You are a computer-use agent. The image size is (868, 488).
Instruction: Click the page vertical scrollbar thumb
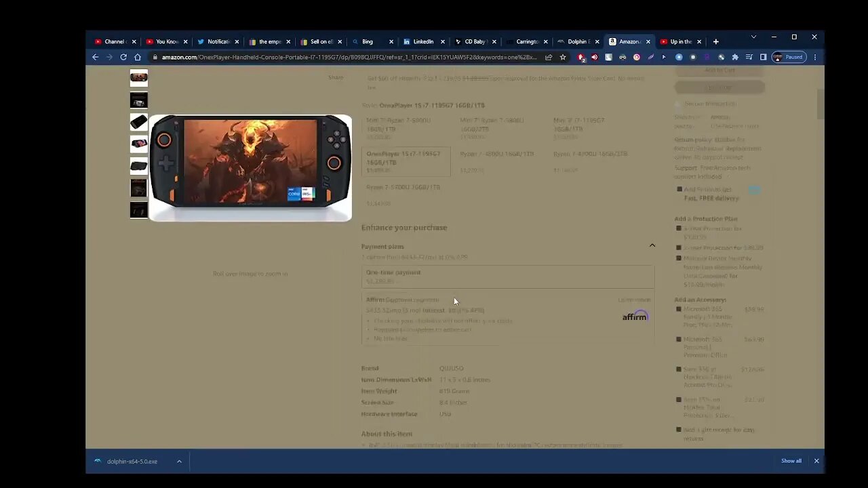[x=821, y=103]
